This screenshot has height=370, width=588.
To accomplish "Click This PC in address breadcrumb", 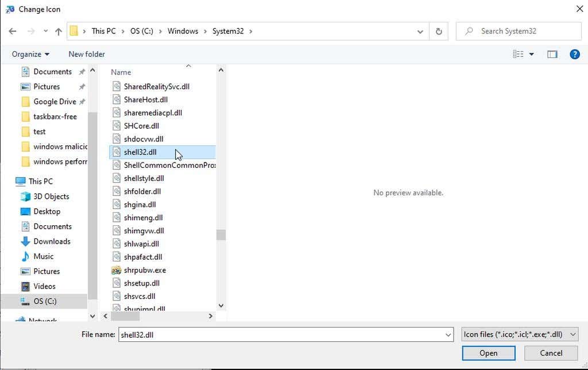I will click(103, 31).
